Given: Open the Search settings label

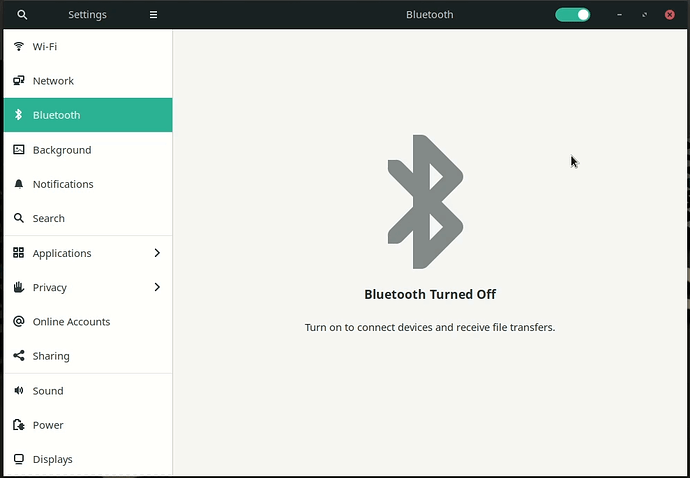Looking at the screenshot, I should point(48,218).
